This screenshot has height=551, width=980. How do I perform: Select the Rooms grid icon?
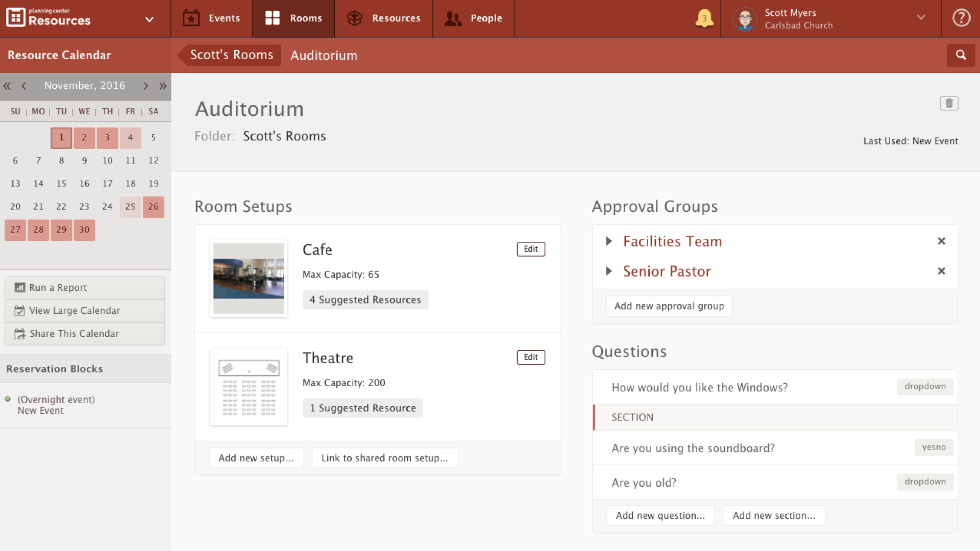coord(271,17)
